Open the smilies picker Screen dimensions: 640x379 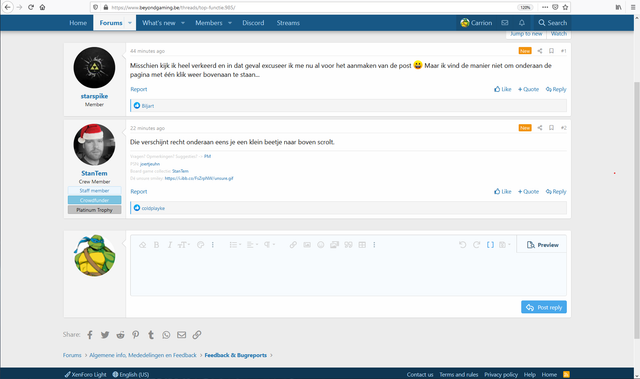[321, 245]
